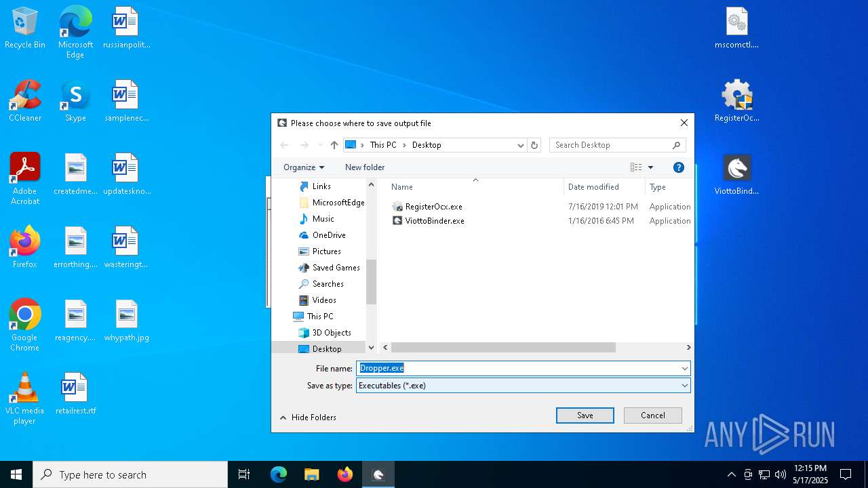This screenshot has width=868, height=488.
Task: Select the ViottoBinder desktop icon
Action: tap(737, 175)
